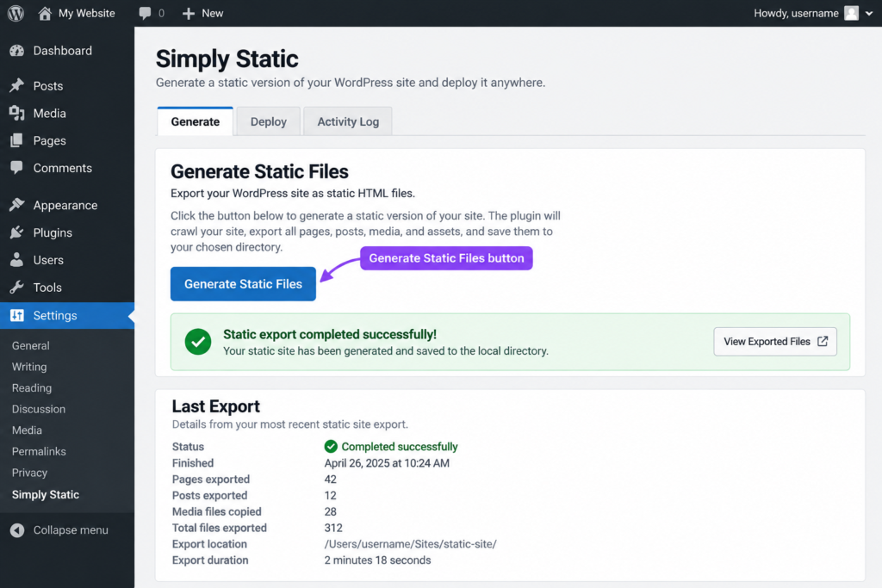The image size is (882, 588).
Task: Open the Simply Static settings submenu item
Action: point(46,495)
